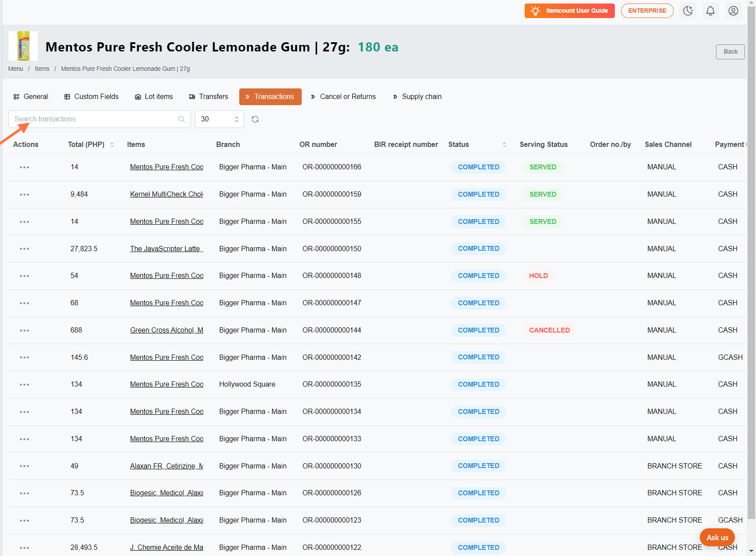Click the Back button
Image resolution: width=756 pixels, height=556 pixels.
[x=730, y=51]
